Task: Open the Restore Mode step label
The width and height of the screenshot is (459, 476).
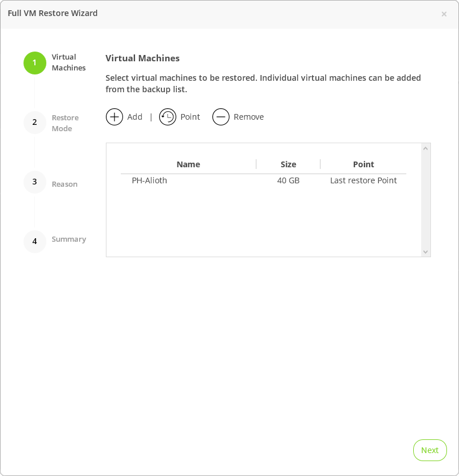Action: (65, 123)
